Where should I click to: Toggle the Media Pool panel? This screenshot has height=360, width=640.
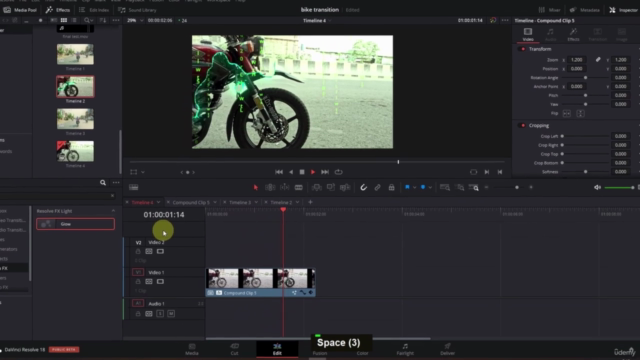[20, 10]
